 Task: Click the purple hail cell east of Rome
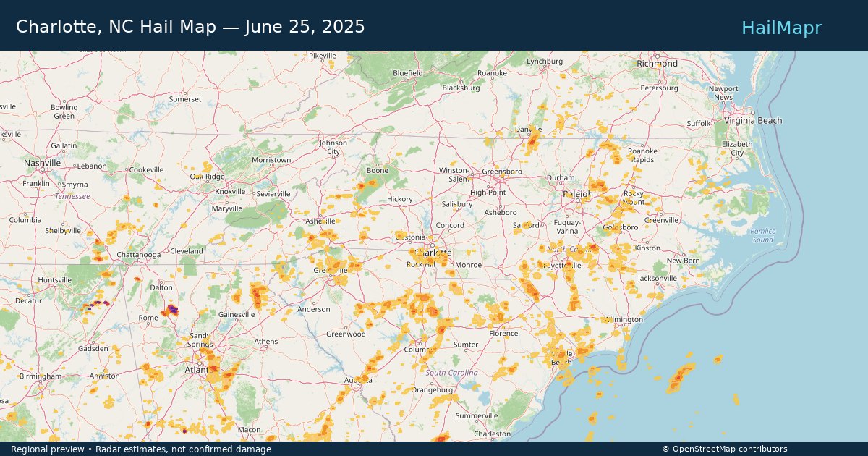(x=171, y=310)
